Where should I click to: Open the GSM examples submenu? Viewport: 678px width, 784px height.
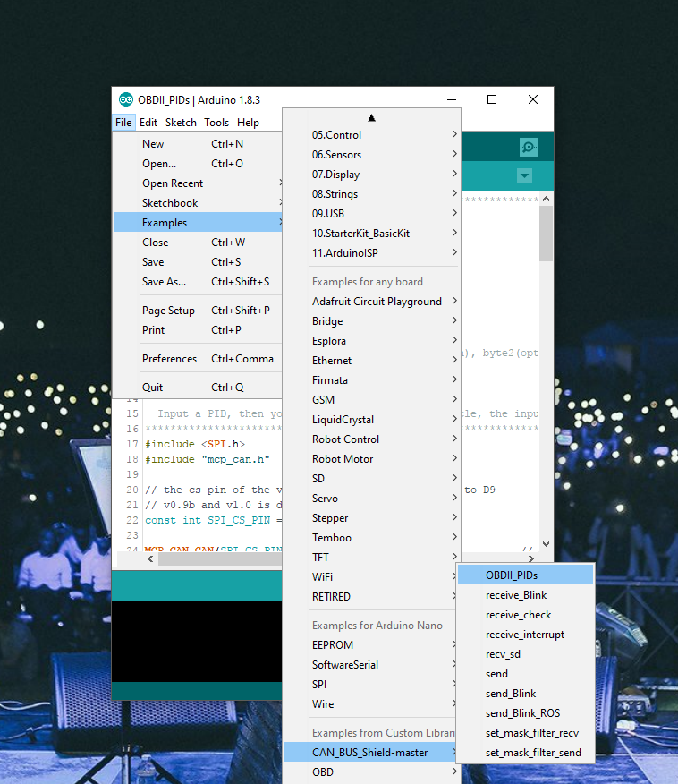click(371, 400)
